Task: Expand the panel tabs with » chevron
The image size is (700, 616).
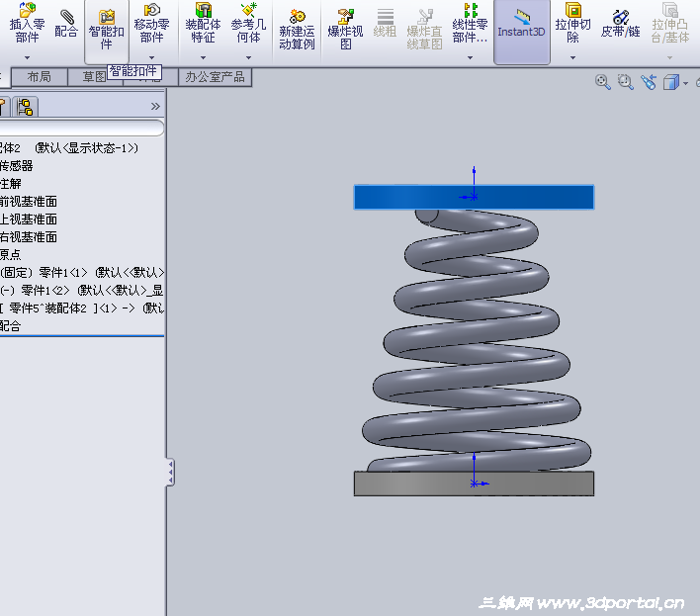Action: pyautogui.click(x=155, y=107)
